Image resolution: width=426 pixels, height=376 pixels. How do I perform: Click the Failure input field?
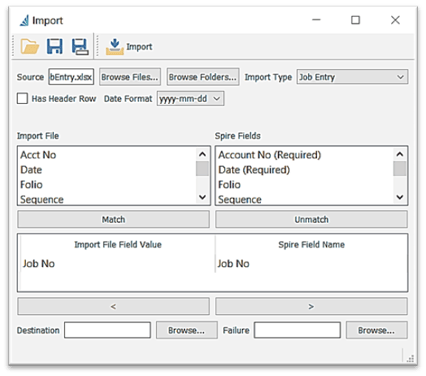pyautogui.click(x=297, y=330)
